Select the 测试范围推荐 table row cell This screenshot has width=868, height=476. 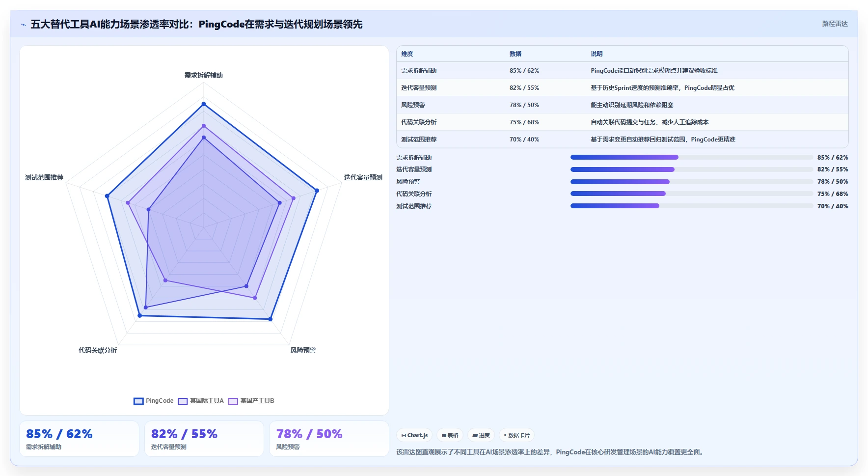tap(419, 140)
